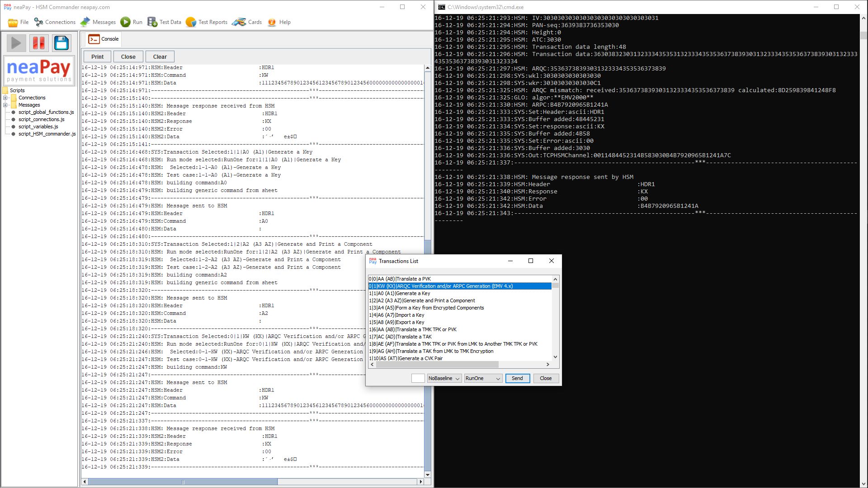Click the empty input field beside NoBaseline
The image size is (868, 488).
coord(418,378)
